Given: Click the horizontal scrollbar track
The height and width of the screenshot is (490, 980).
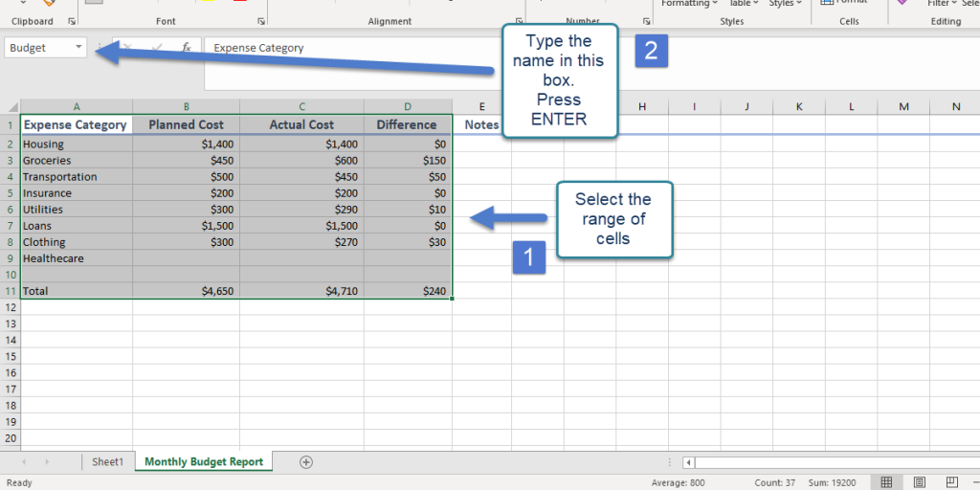Looking at the screenshot, I should tap(837, 462).
